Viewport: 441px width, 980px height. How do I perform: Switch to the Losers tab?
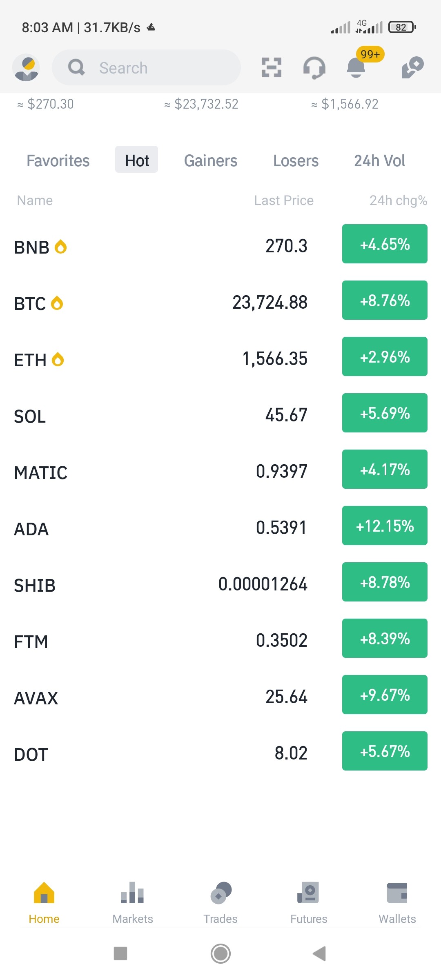coord(296,160)
